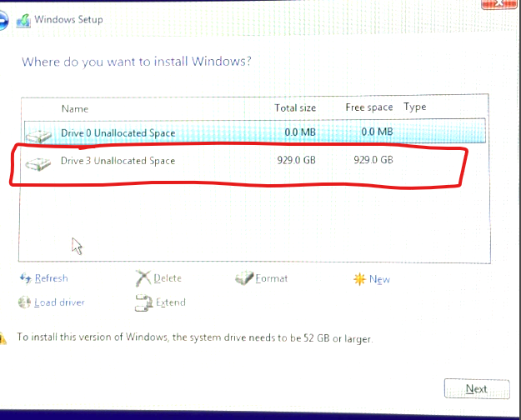Select Drive 3 Unallocated Space row
521x420 pixels.
point(255,161)
